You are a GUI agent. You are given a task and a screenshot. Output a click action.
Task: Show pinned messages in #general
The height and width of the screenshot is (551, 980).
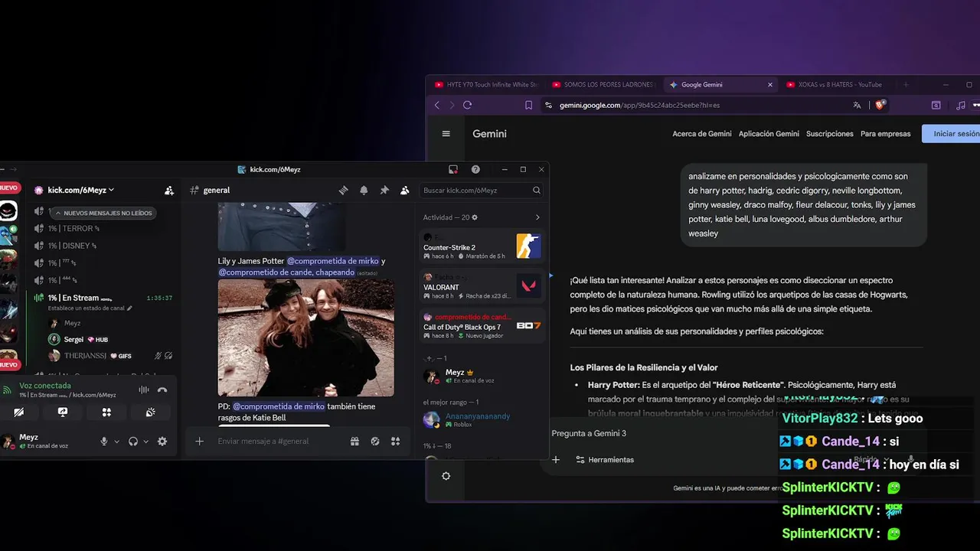coord(384,191)
